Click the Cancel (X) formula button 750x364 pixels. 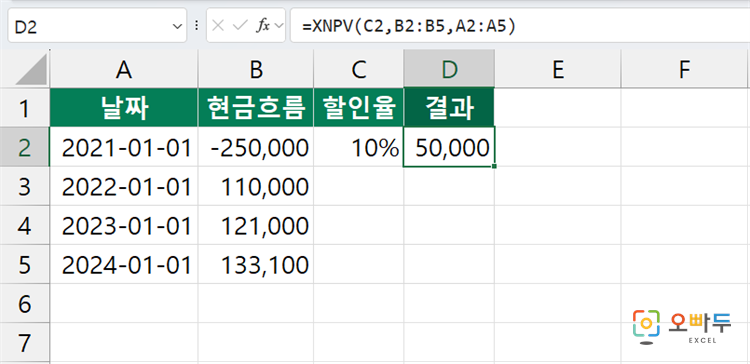(x=218, y=26)
